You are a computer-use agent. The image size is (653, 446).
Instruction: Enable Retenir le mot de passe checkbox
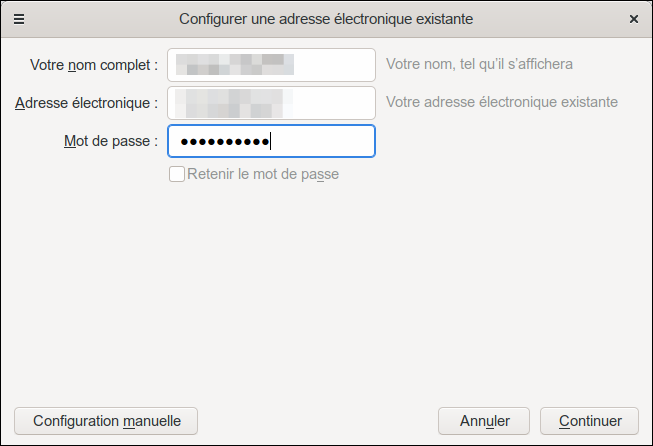click(177, 174)
